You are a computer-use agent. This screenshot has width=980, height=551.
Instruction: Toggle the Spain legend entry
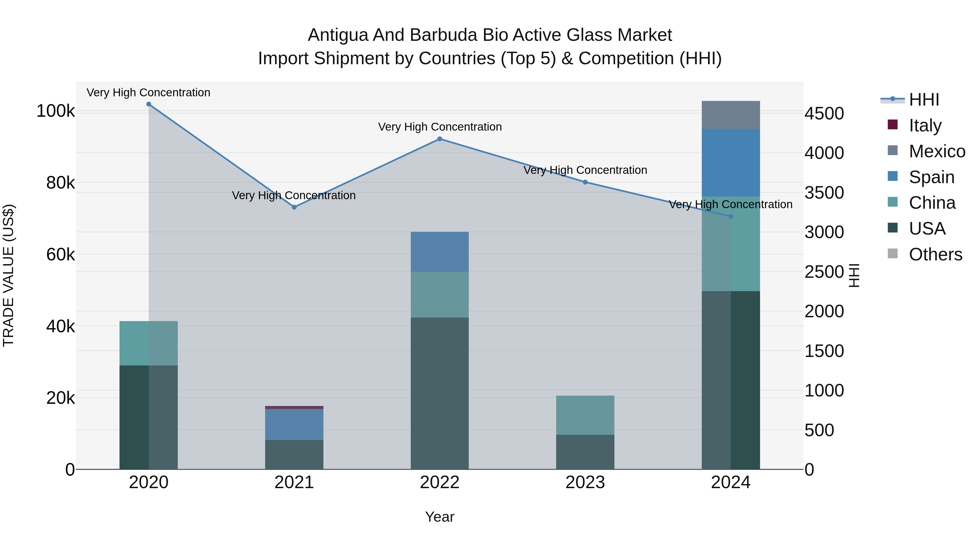[x=921, y=177]
